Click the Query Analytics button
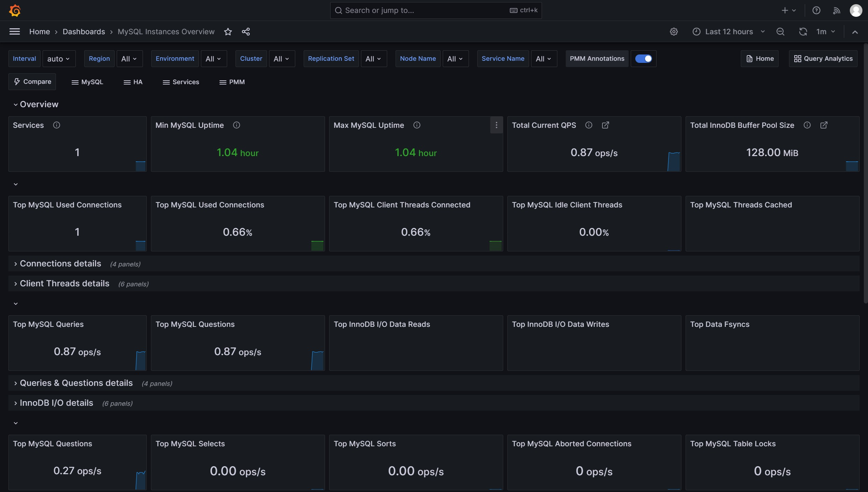Image resolution: width=868 pixels, height=492 pixels. pyautogui.click(x=823, y=59)
